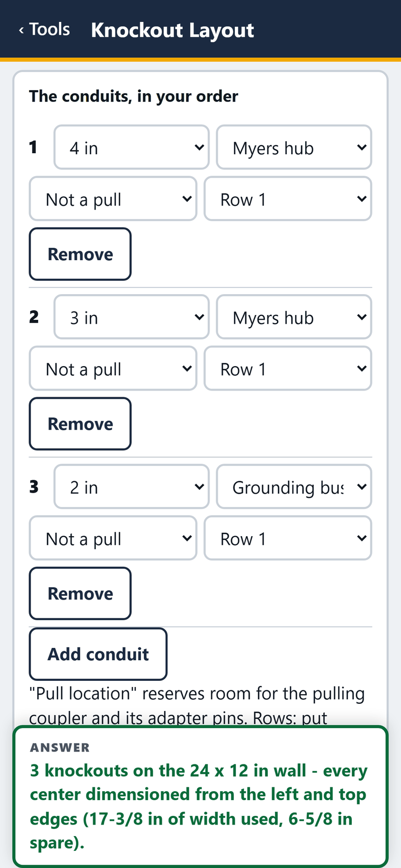Open conduit 1 Not a pull dropdown
The width and height of the screenshot is (401, 868).
click(x=113, y=199)
